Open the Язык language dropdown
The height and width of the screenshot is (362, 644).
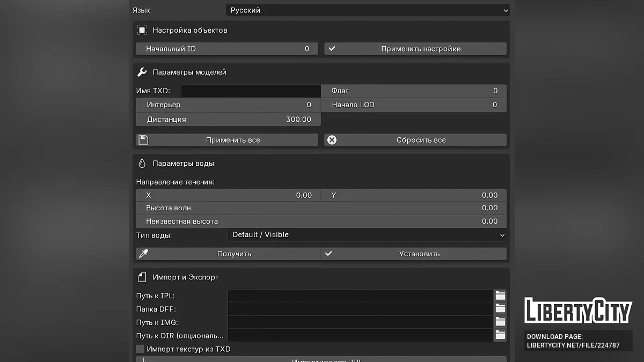367,10
